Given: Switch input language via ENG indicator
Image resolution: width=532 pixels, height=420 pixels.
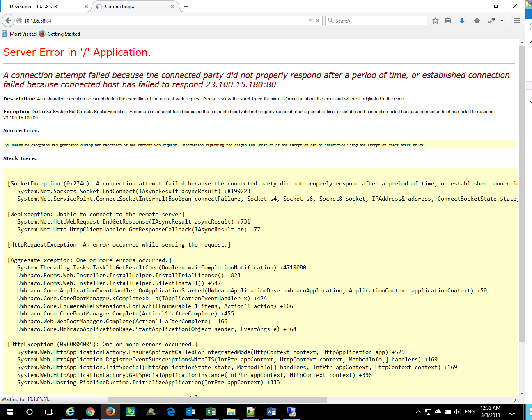Looking at the screenshot, I should tap(470, 412).
